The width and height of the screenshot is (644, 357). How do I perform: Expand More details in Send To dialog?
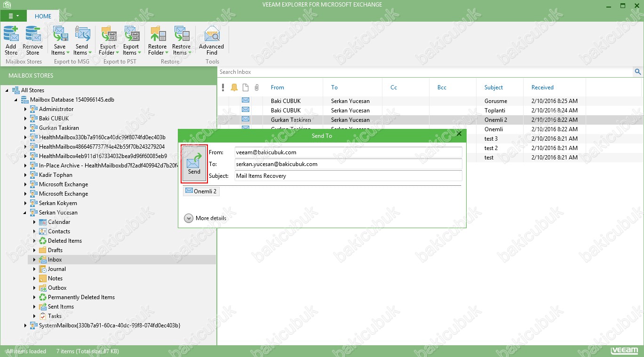[x=205, y=218]
